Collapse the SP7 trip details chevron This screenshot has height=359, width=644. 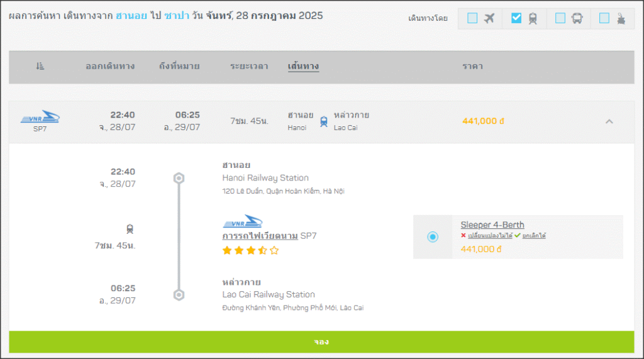(609, 121)
